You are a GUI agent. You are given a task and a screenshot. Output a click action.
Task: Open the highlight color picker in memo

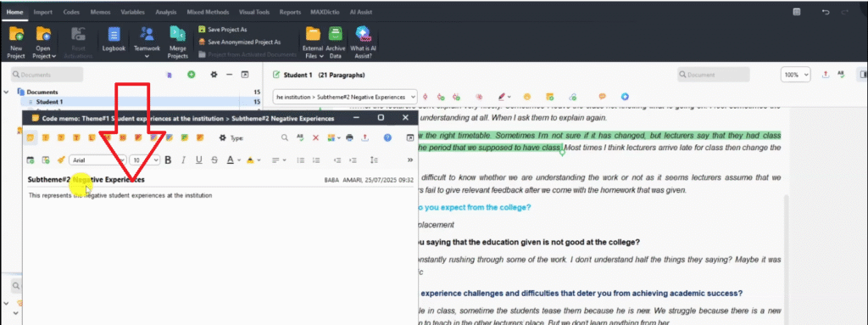pos(253,160)
